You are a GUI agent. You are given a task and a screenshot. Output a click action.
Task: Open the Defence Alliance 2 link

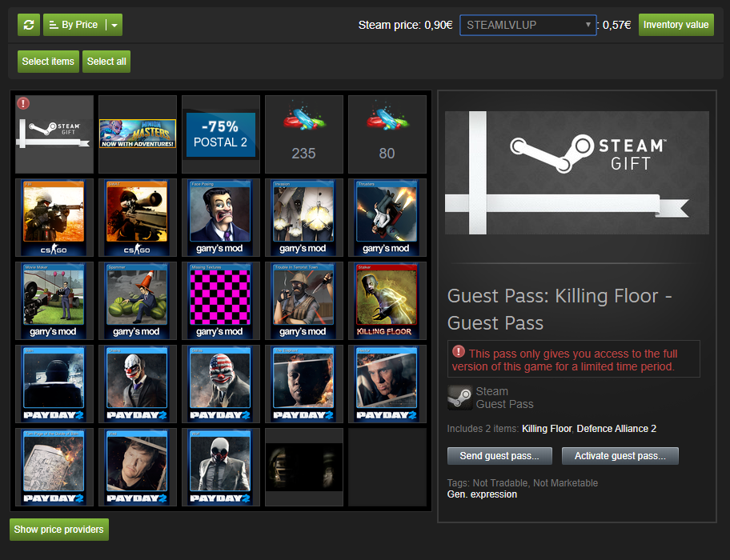point(616,428)
